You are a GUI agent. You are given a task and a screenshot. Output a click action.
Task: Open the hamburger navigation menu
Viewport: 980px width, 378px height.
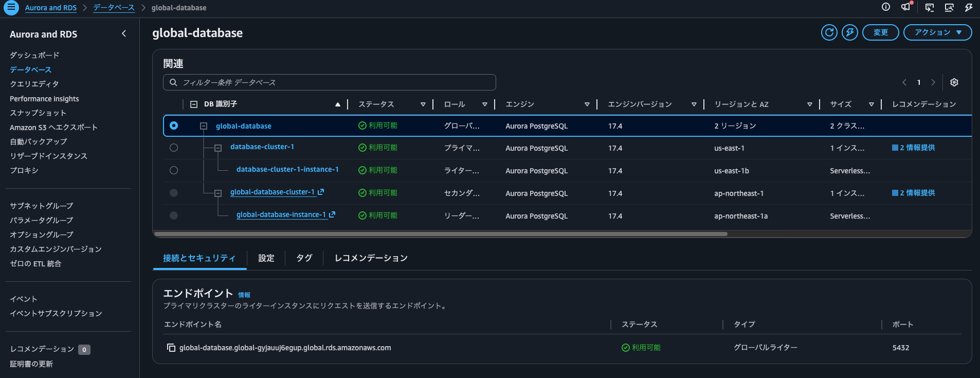[x=11, y=8]
